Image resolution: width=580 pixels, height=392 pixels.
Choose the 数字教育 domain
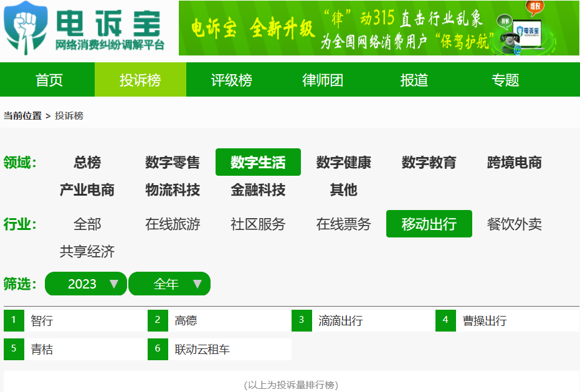[x=429, y=162]
